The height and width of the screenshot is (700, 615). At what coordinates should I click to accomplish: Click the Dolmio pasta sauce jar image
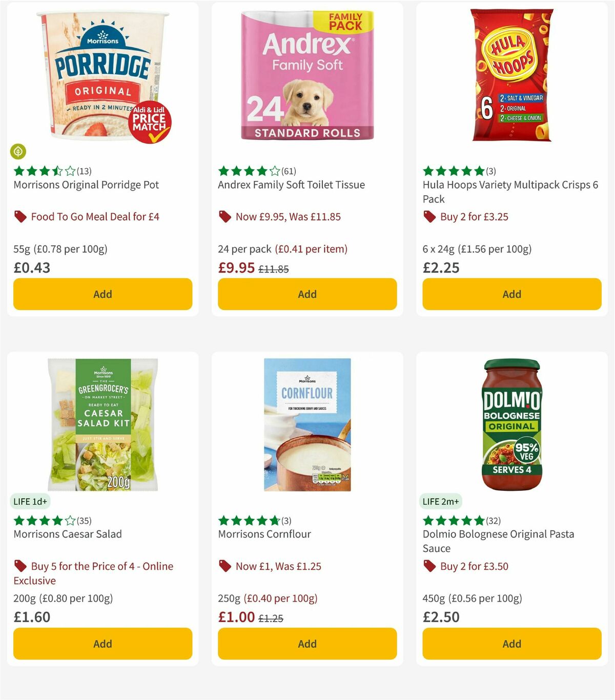coord(511,425)
